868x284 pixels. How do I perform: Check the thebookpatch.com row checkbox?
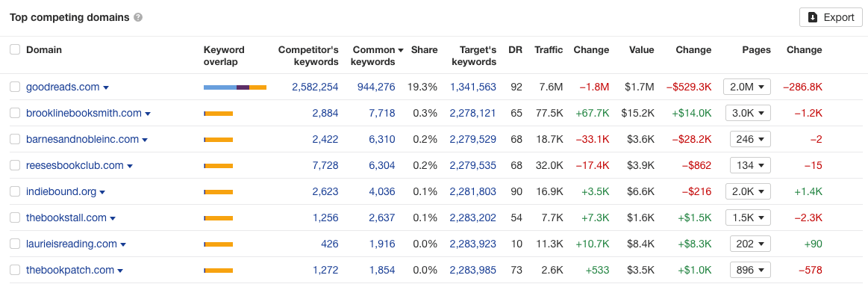tap(15, 270)
